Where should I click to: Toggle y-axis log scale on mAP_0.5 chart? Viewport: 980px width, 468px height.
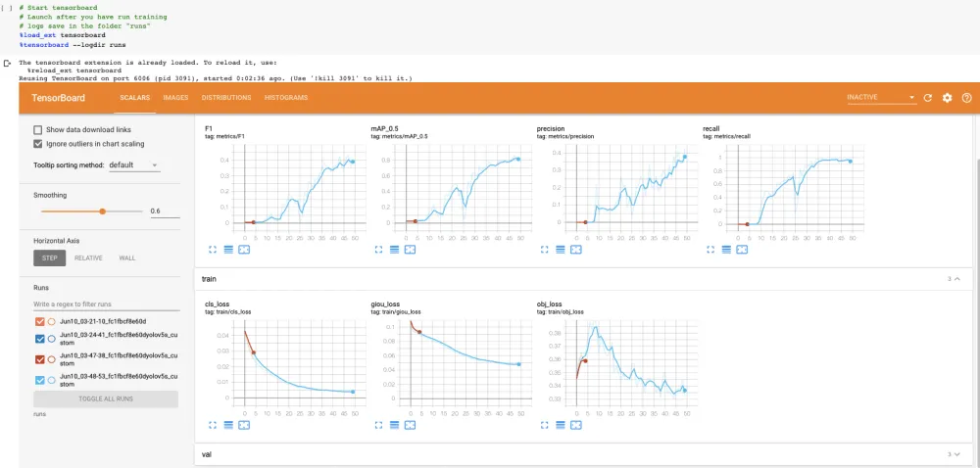tap(394, 249)
